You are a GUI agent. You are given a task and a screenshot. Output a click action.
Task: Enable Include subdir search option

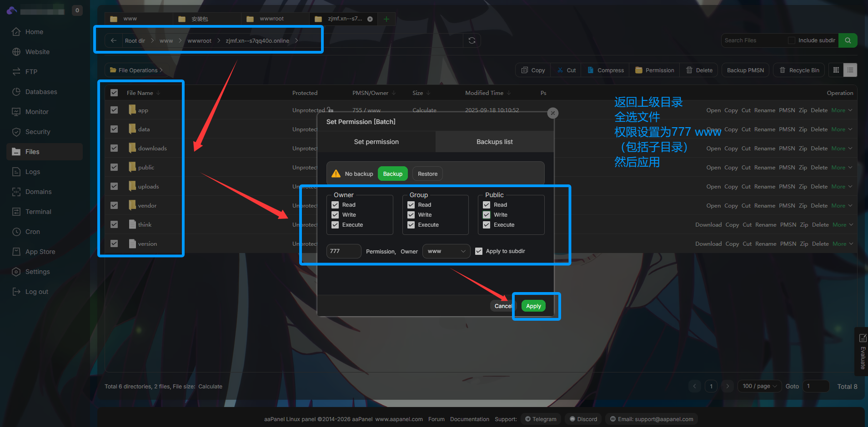[792, 40]
